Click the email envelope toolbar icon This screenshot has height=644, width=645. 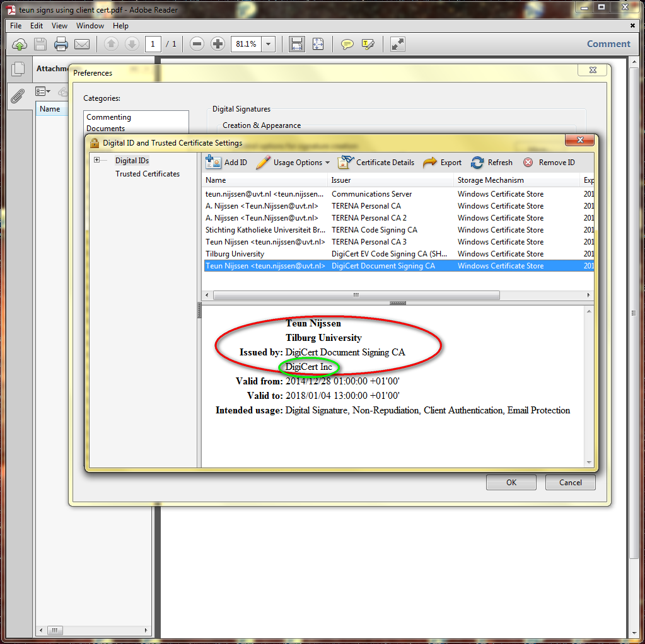[82, 44]
